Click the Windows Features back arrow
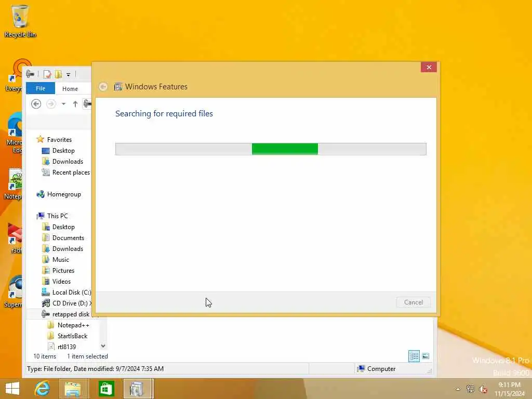This screenshot has height=399, width=532. pos(103,87)
